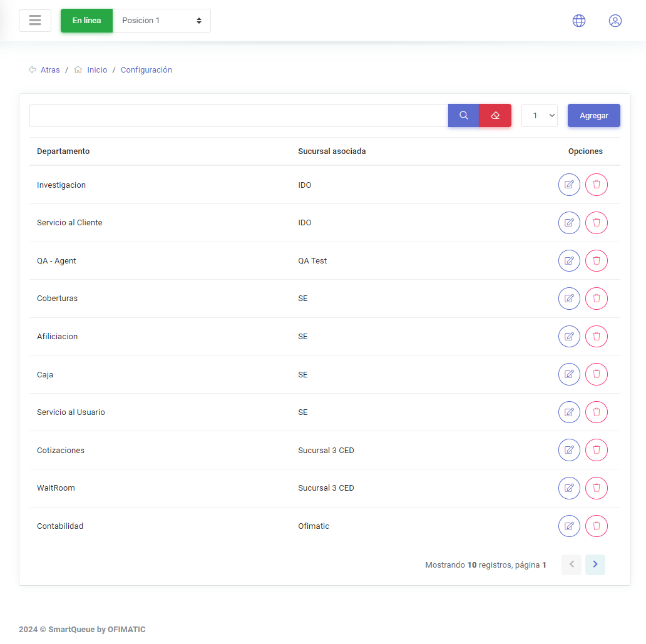646x644 pixels.
Task: Delete the Coberturas department row
Action: 596,299
